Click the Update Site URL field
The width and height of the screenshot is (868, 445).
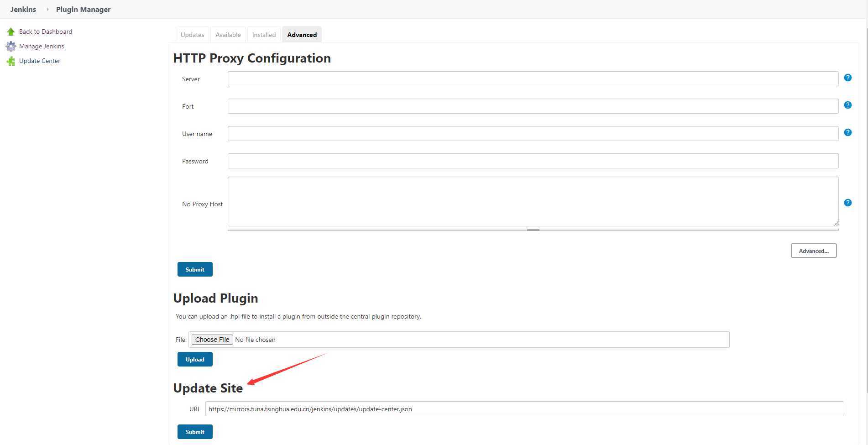[524, 408]
